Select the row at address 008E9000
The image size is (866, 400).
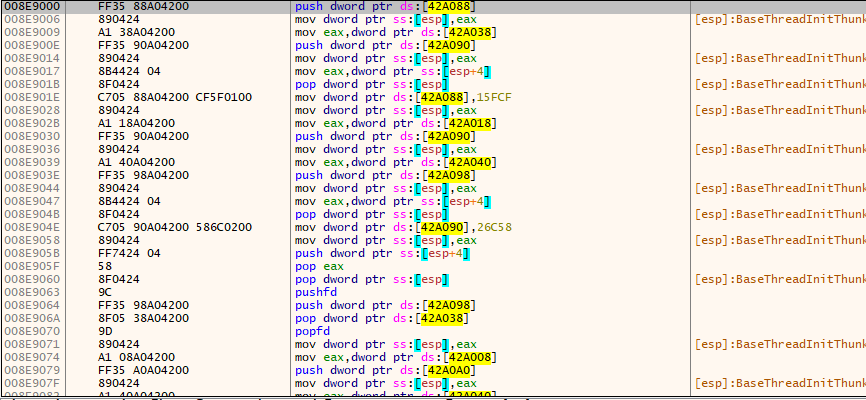(x=433, y=7)
